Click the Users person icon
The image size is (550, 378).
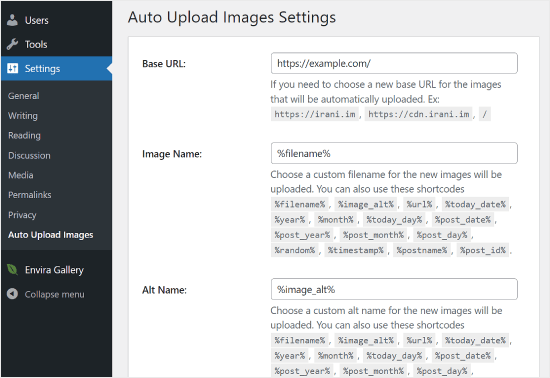click(x=12, y=20)
